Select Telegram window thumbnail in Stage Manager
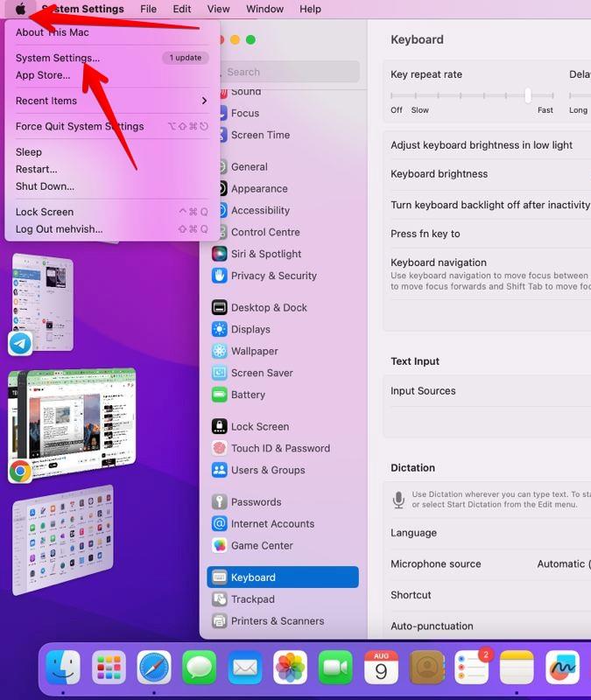The width and height of the screenshot is (591, 700). [43, 302]
